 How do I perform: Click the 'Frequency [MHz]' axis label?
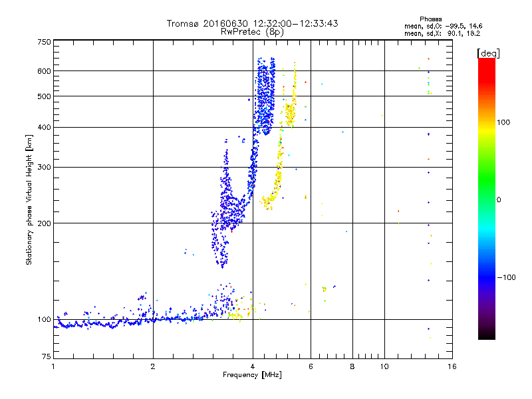click(252, 375)
